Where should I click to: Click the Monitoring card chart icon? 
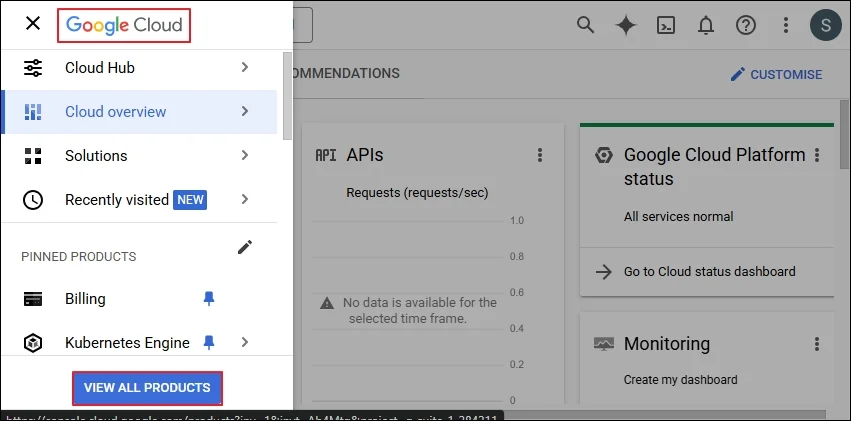click(x=604, y=343)
